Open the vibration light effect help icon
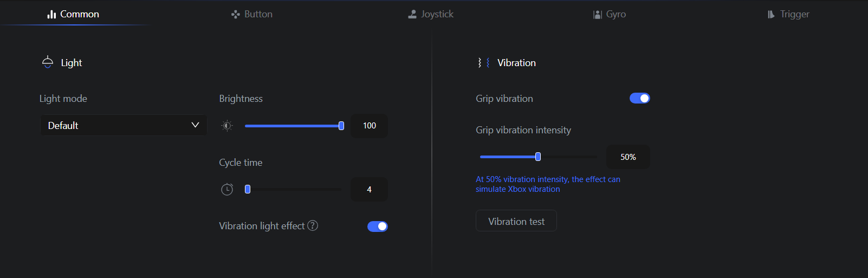The height and width of the screenshot is (278, 868). tap(313, 225)
